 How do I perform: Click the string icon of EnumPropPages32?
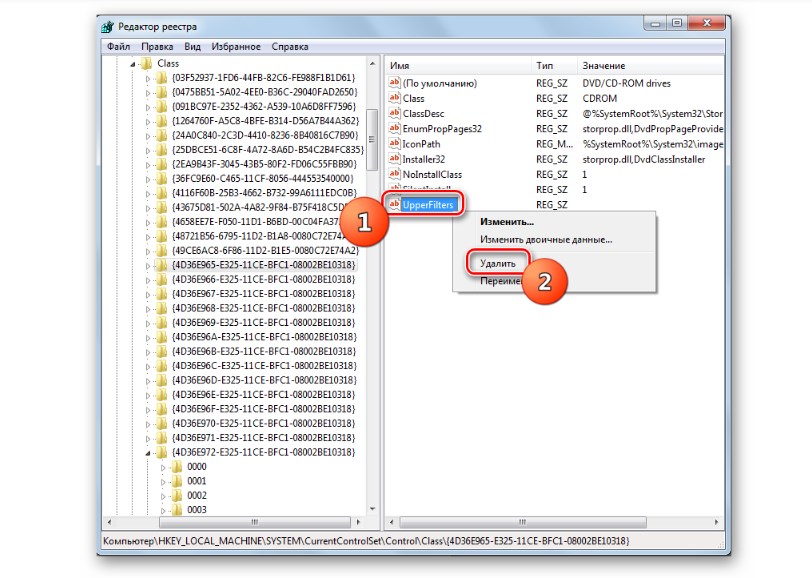395,128
